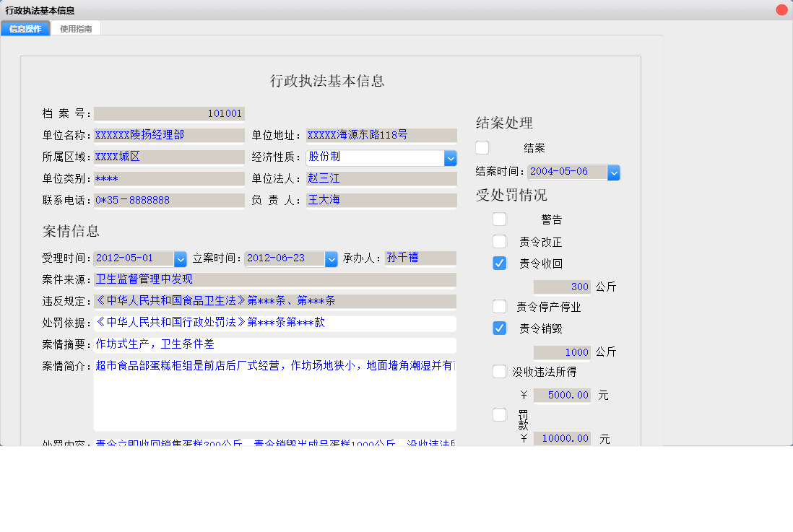
Task: Click the 承办人 field showing 孙千禧
Action: (419, 258)
